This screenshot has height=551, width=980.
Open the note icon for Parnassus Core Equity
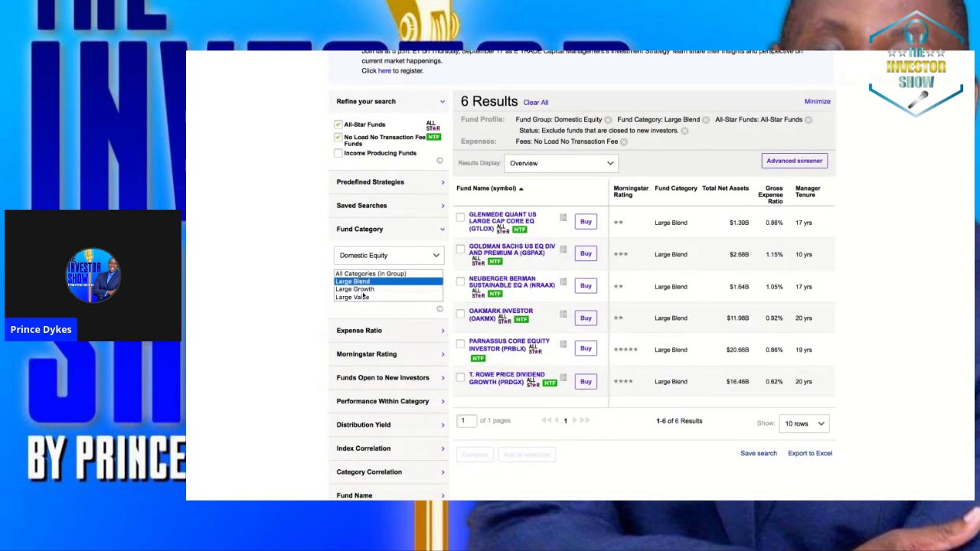(563, 344)
